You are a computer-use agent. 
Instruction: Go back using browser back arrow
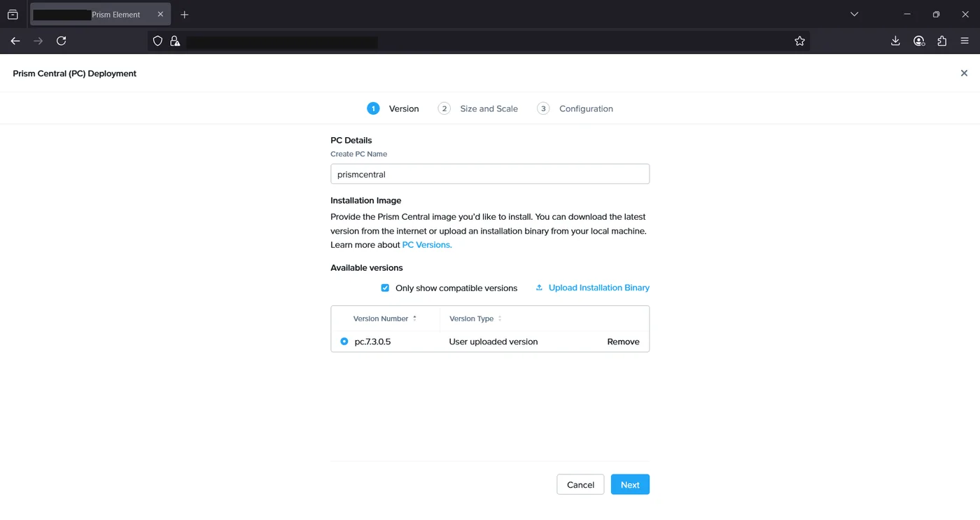15,41
